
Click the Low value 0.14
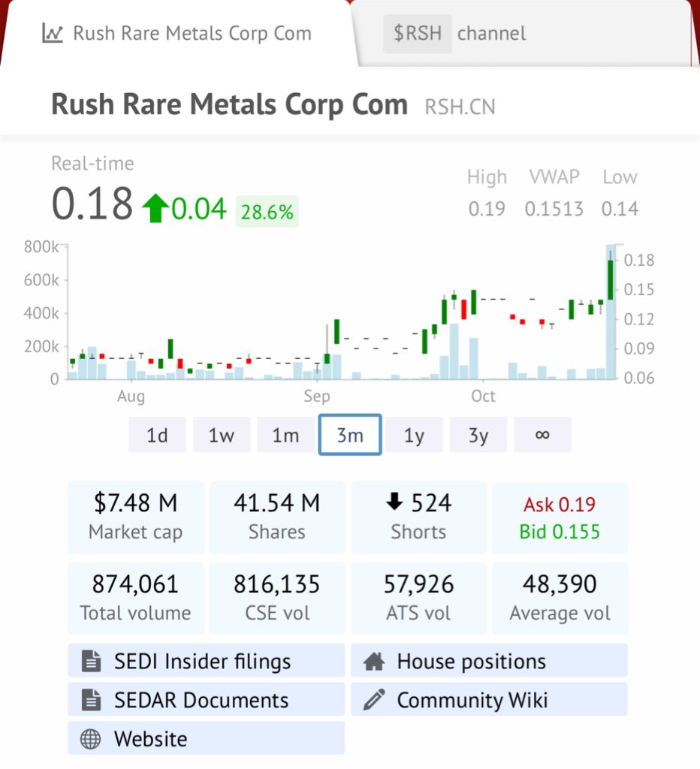[x=620, y=209]
